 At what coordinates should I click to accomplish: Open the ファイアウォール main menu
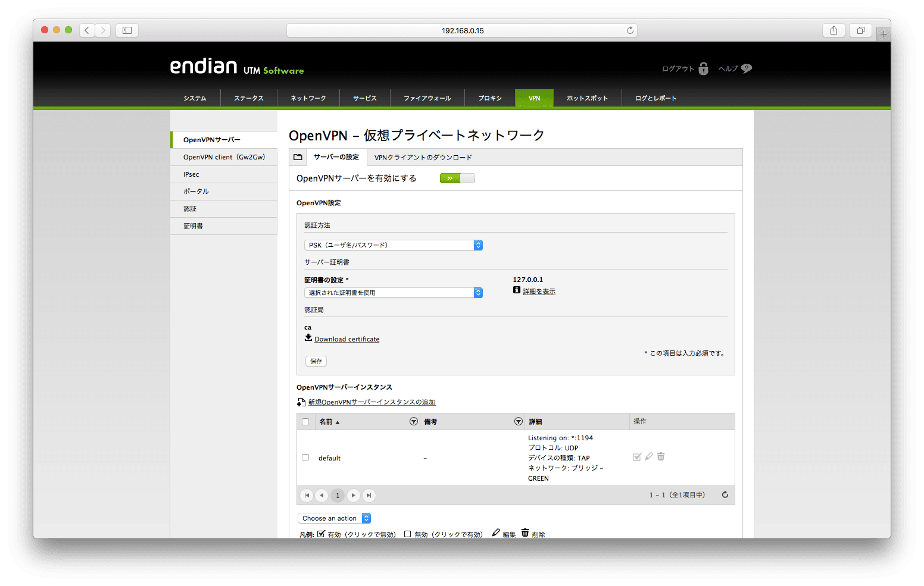pos(427,98)
